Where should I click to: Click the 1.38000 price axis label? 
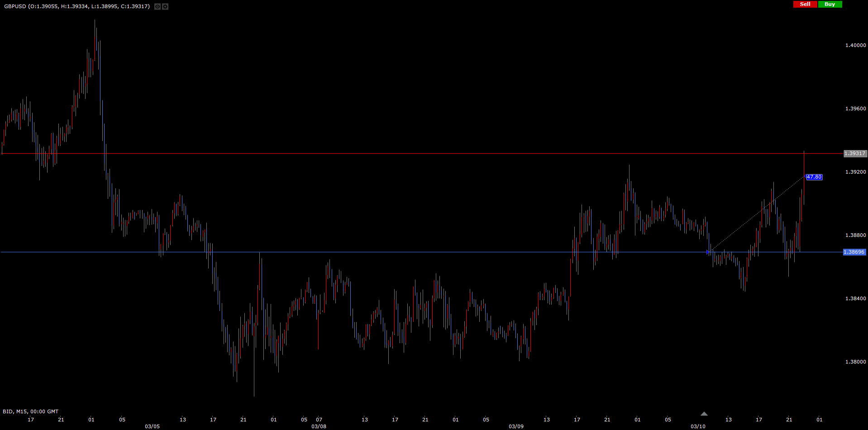click(855, 362)
